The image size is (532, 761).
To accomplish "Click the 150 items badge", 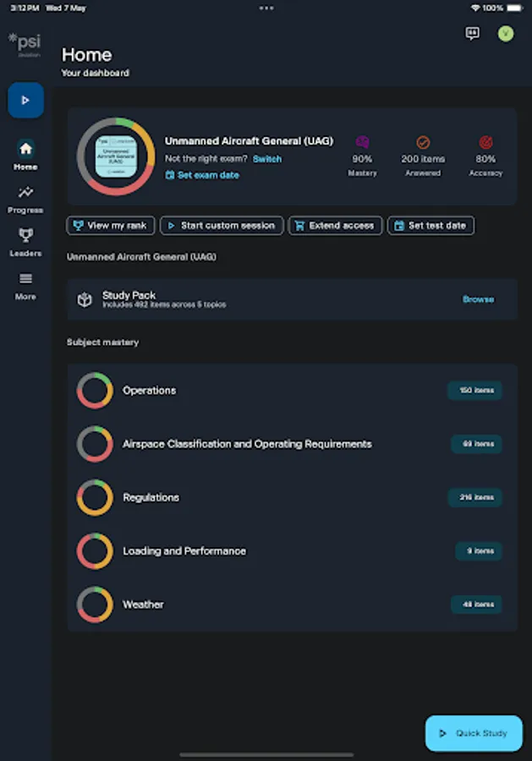I will click(474, 390).
